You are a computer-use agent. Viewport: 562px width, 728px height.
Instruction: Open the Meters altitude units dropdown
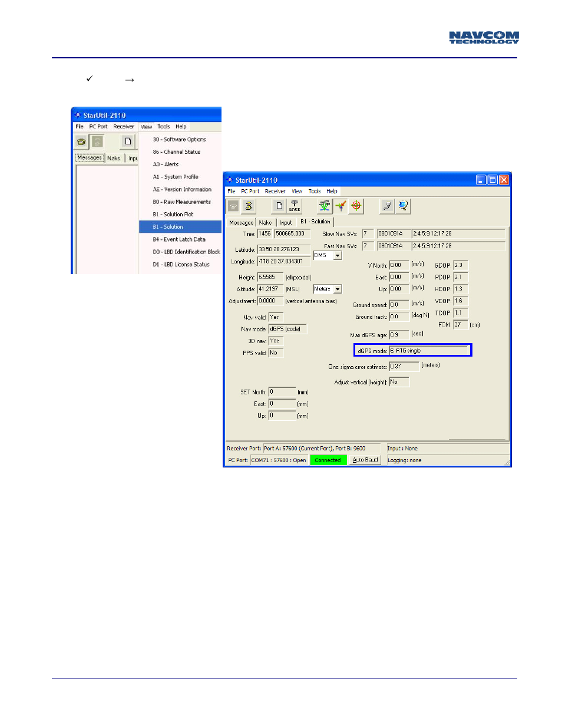(x=338, y=289)
